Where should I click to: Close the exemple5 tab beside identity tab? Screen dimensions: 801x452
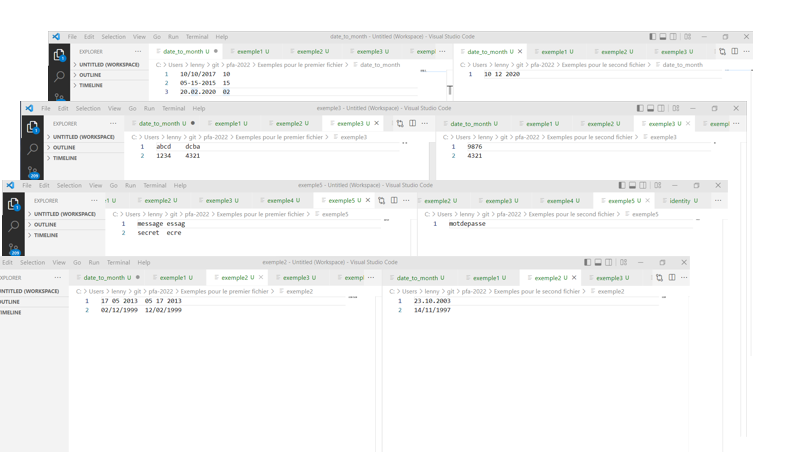(648, 200)
